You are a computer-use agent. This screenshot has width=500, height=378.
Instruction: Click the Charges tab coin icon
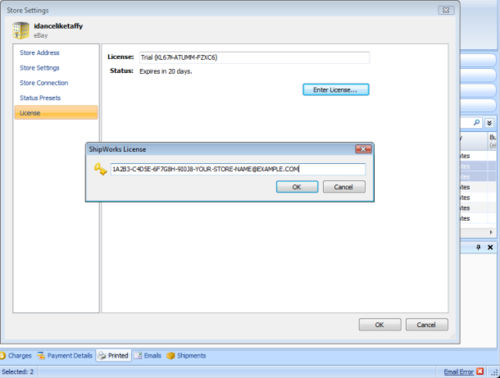coord(3,356)
